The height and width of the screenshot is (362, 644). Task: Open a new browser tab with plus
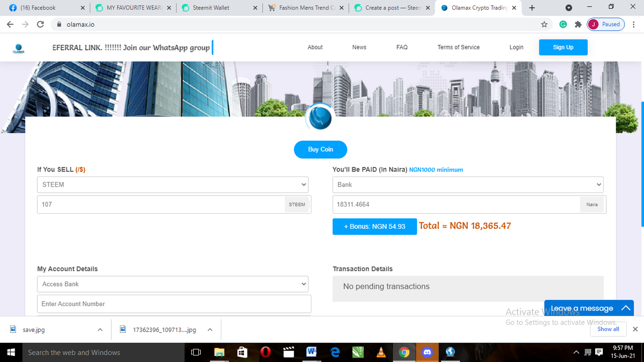(532, 8)
